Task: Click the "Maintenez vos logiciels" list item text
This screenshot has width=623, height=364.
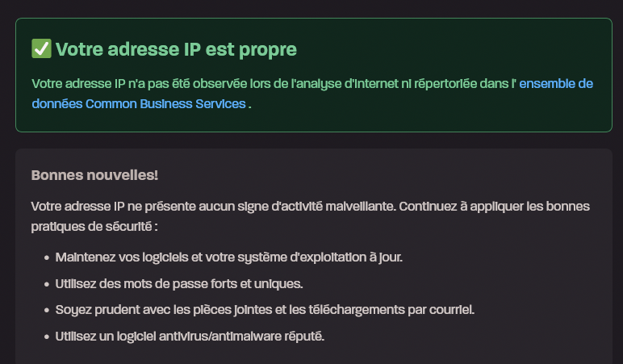Action: pos(228,257)
